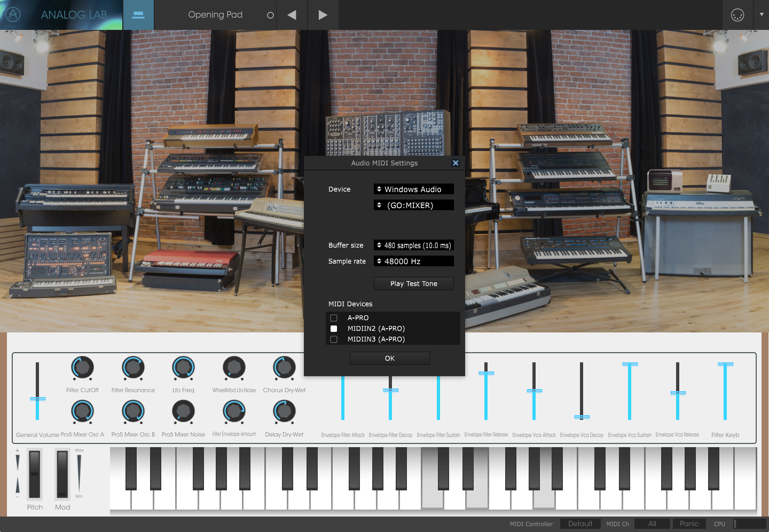769x532 pixels.
Task: Enable the A-PRO MIDI device checkbox
Action: tap(334, 318)
